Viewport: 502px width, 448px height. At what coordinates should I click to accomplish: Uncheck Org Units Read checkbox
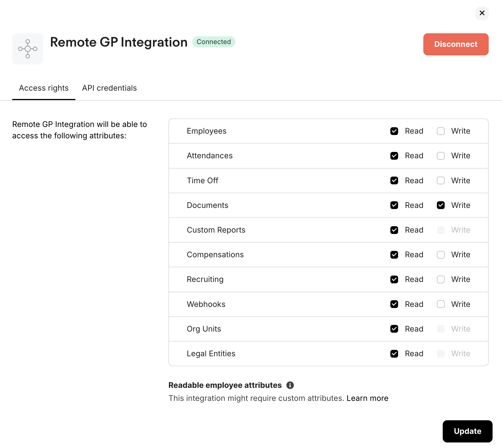pyautogui.click(x=394, y=329)
